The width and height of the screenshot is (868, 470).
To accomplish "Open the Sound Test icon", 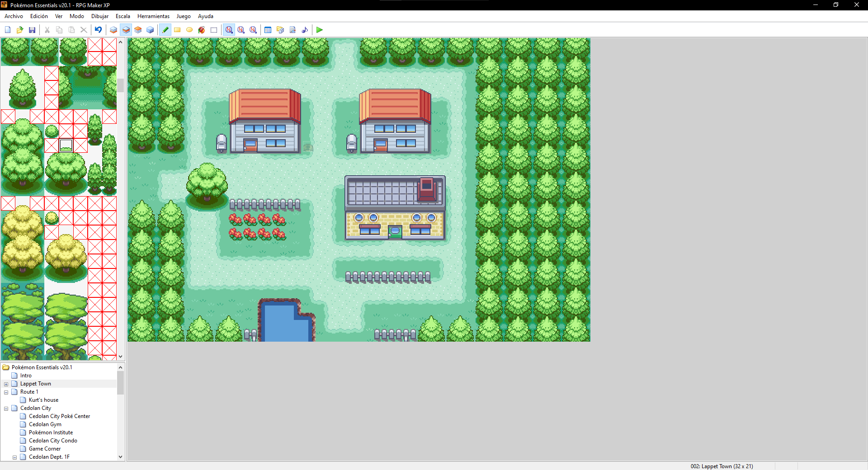I will click(x=305, y=30).
